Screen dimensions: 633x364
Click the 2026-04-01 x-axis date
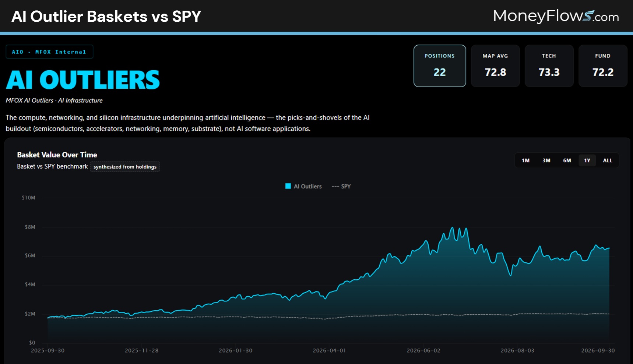coord(330,350)
